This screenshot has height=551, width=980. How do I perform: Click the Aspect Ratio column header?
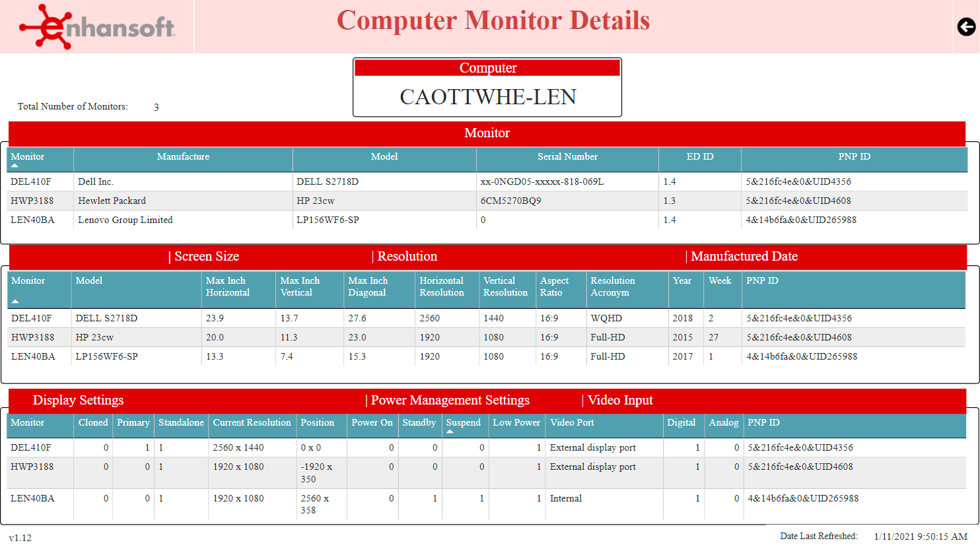[555, 285]
